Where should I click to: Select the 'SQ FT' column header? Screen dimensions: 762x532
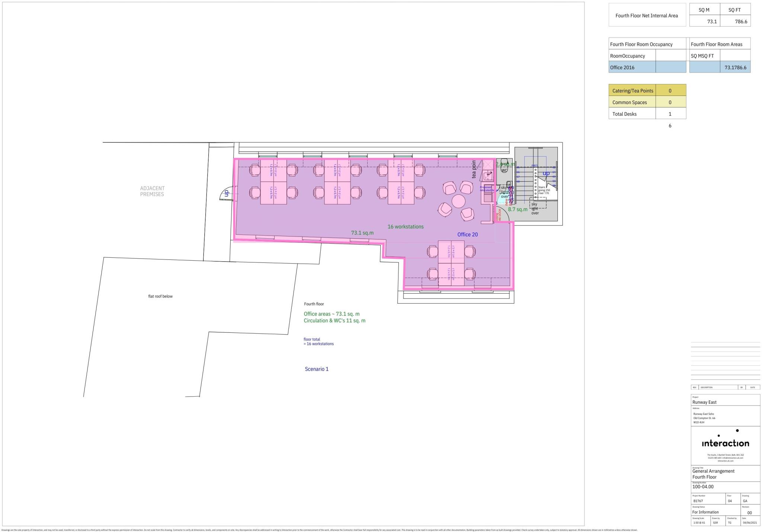pos(735,10)
